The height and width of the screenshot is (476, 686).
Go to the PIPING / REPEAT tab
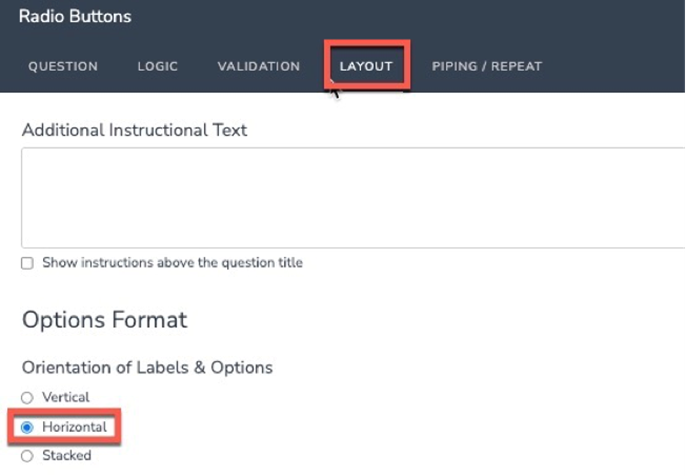(x=486, y=67)
